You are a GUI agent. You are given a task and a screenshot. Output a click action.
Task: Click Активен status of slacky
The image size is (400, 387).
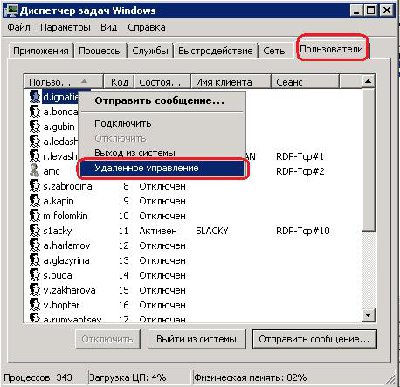click(x=157, y=231)
